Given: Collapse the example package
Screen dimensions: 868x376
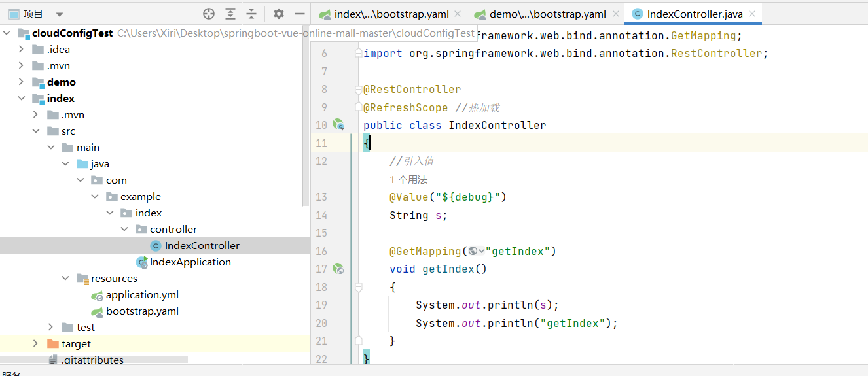Looking at the screenshot, I should [x=95, y=196].
